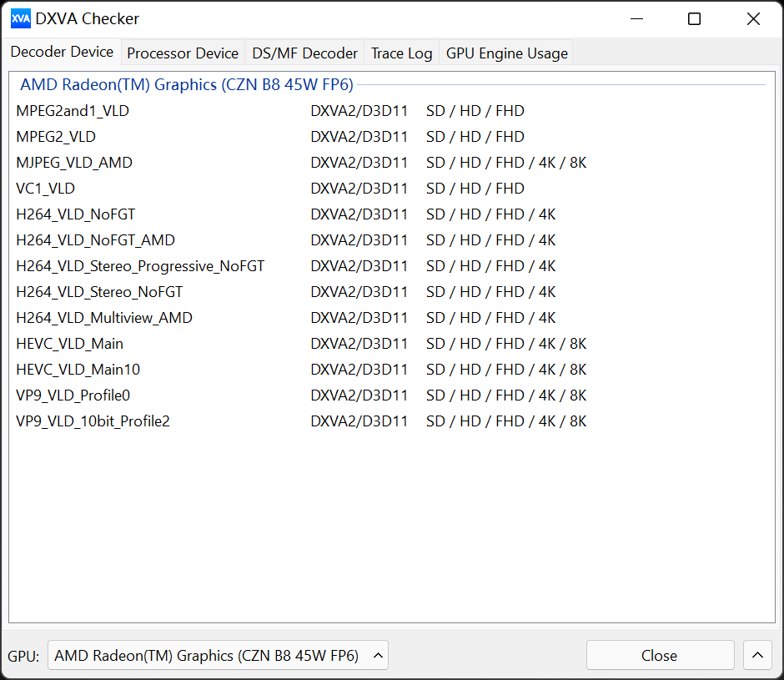Maximize the DXVA Checker window
784x680 pixels.
tap(694, 19)
